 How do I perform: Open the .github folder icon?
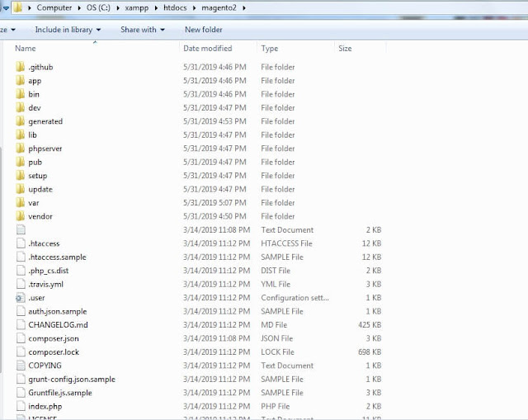point(20,67)
